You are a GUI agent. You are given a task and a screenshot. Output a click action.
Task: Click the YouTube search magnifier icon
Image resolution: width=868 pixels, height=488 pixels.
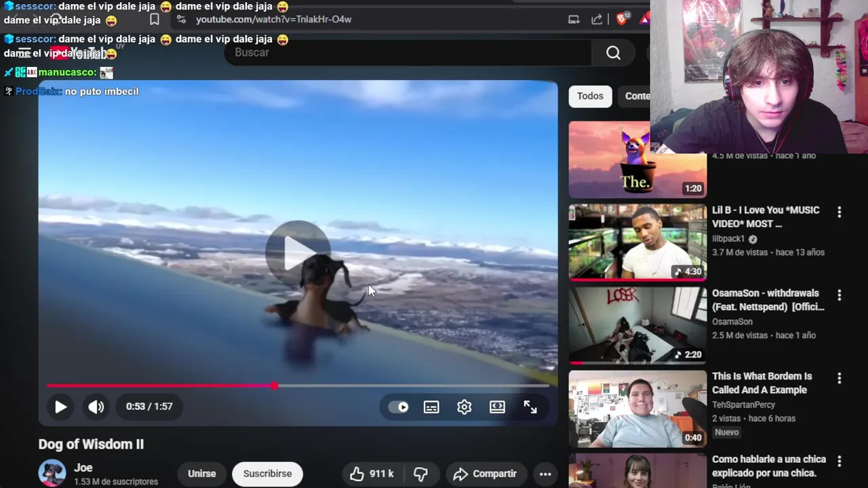(x=614, y=53)
